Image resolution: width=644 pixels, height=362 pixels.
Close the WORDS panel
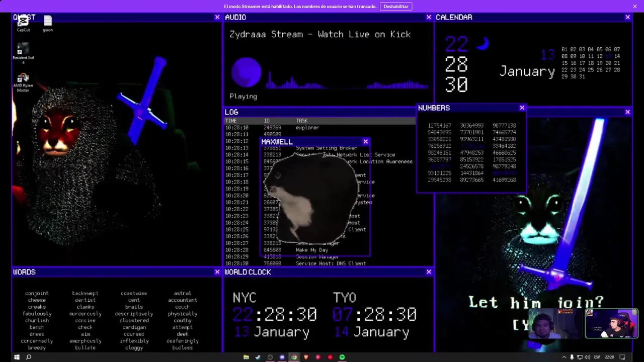(x=217, y=272)
